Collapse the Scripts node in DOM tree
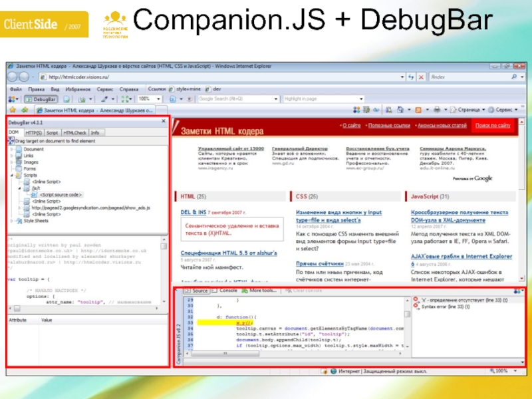This screenshot has height=399, width=532. (x=12, y=175)
